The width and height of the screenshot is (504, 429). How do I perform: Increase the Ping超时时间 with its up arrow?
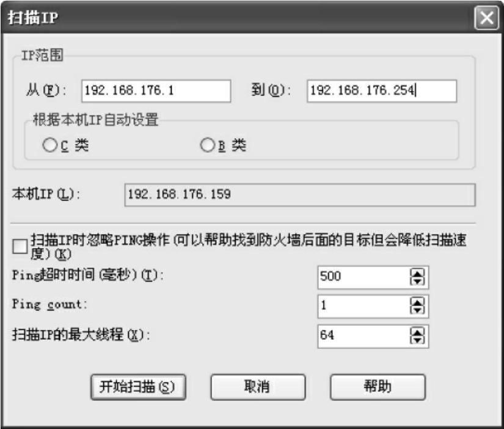[417, 273]
